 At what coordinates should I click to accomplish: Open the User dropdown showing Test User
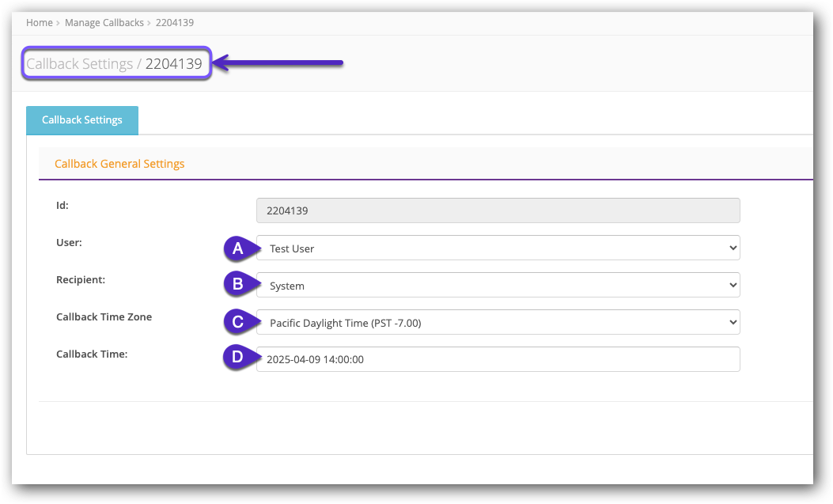tap(498, 248)
